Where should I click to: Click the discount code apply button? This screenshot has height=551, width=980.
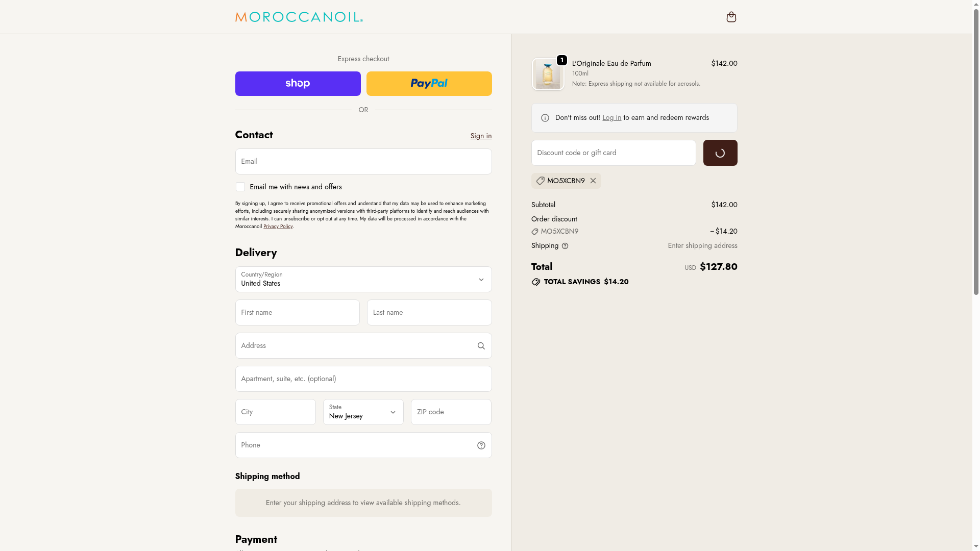(720, 153)
